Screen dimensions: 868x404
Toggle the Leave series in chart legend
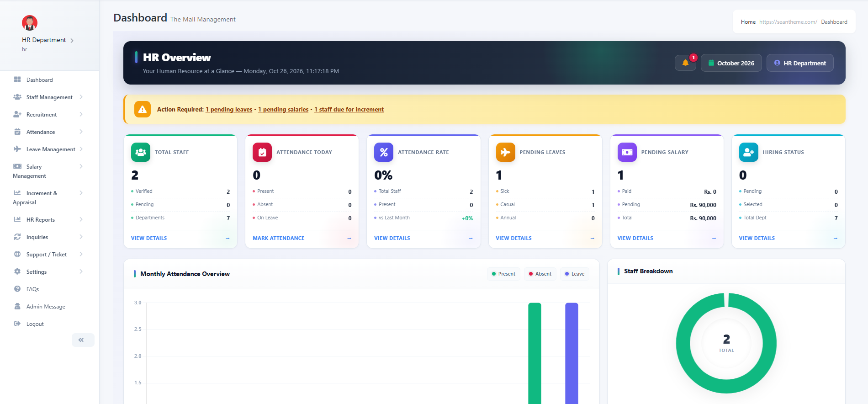pos(574,274)
